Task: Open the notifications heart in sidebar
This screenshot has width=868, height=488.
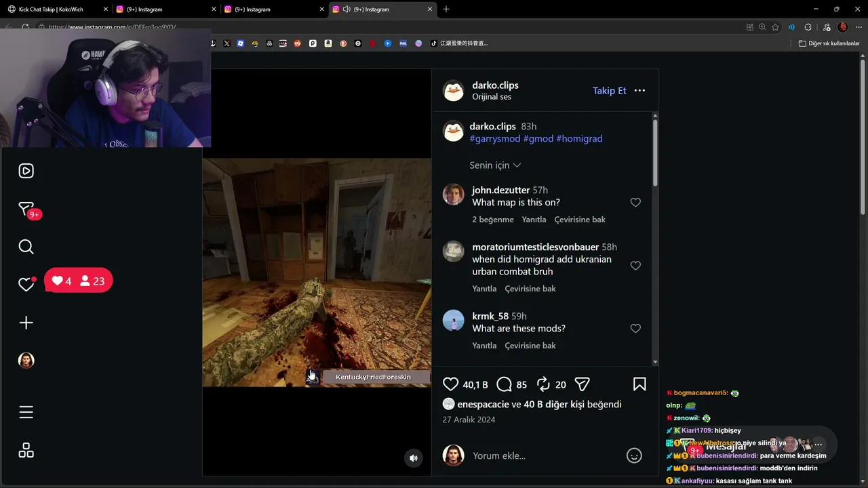Action: click(26, 285)
